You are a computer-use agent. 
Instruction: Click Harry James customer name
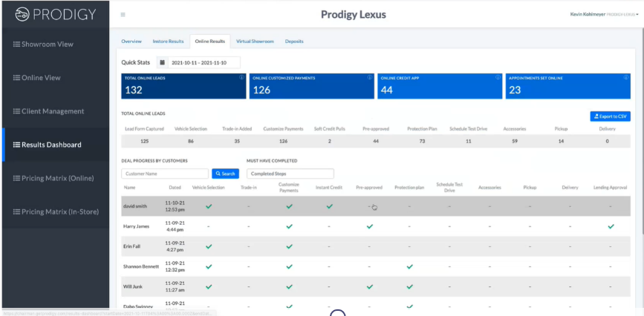(x=136, y=226)
